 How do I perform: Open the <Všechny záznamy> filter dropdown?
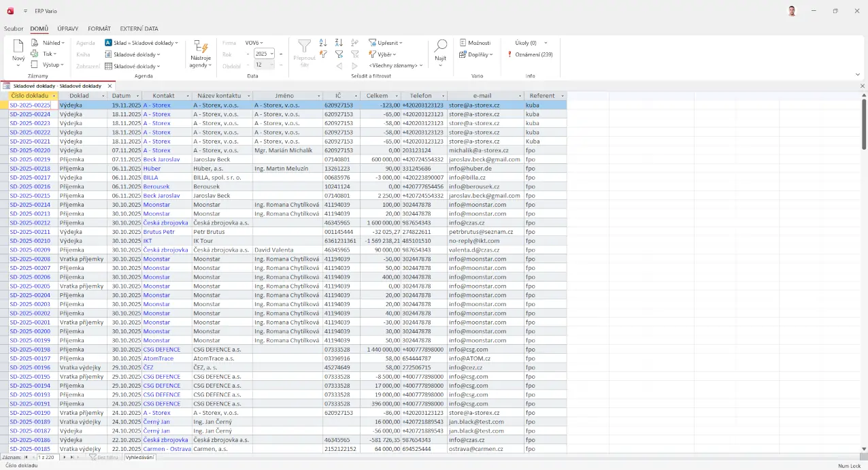(396, 65)
